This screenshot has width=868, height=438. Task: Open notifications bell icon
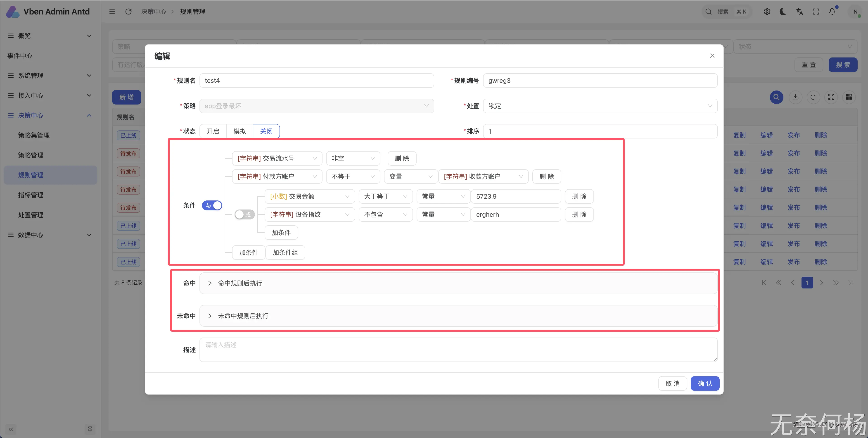(832, 12)
